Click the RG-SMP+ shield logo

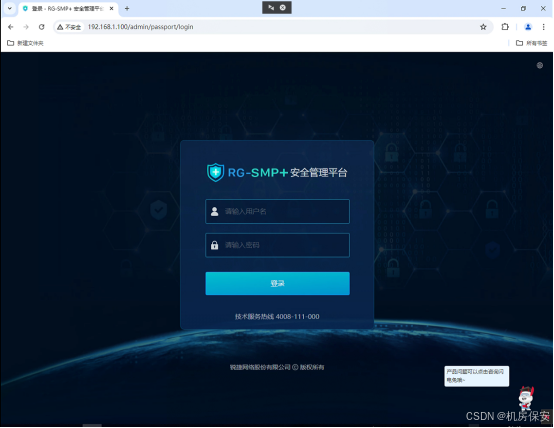(x=215, y=172)
